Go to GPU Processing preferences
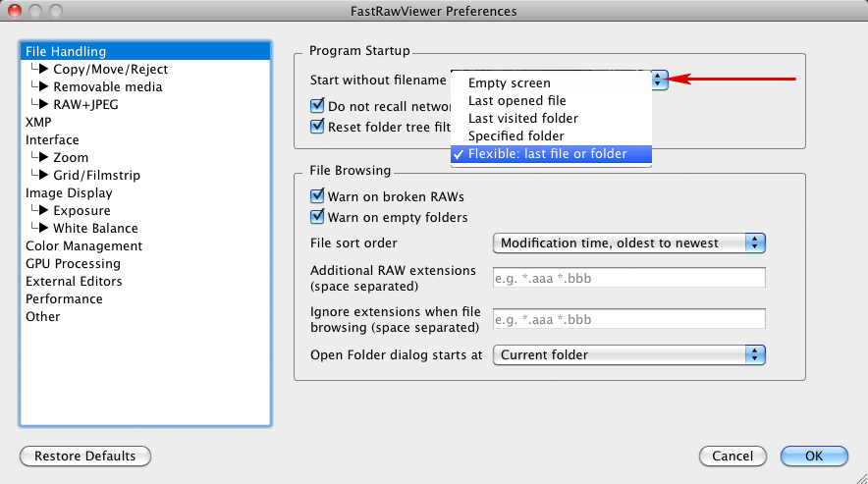Viewport: 868px width, 484px height. click(73, 264)
